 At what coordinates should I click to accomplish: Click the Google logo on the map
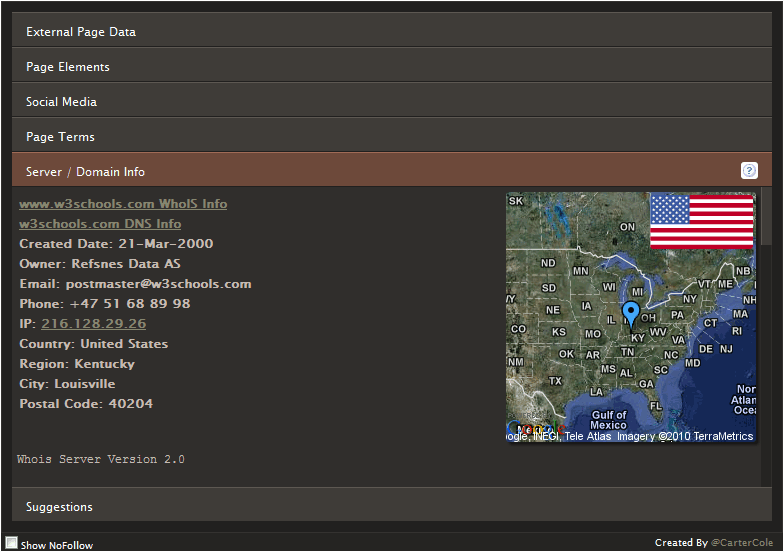coord(525,430)
